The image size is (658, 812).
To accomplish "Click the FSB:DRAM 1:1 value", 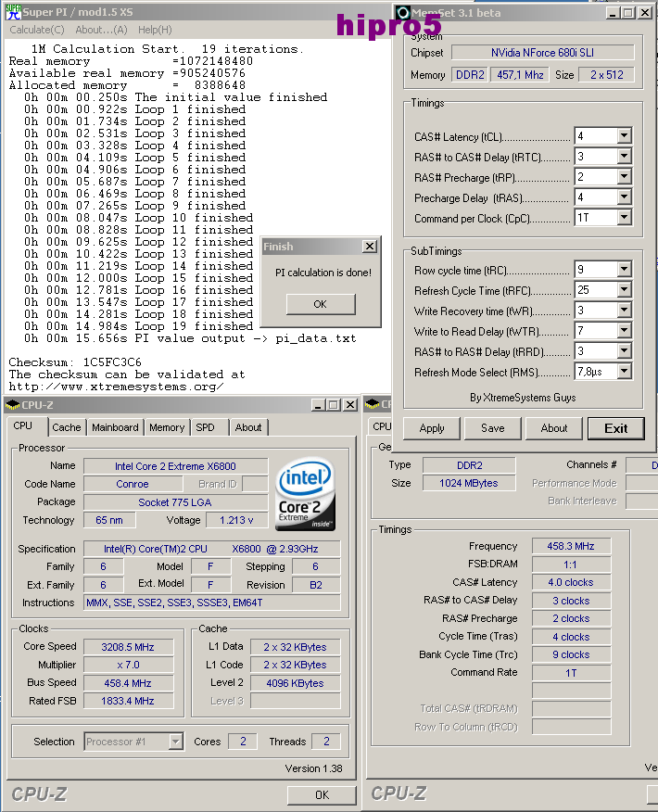I will (x=571, y=565).
